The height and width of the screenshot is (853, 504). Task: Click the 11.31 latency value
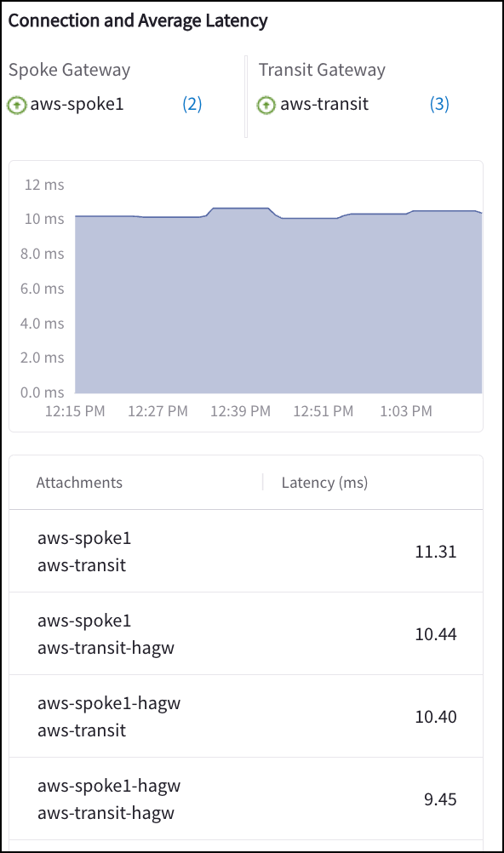pos(436,552)
